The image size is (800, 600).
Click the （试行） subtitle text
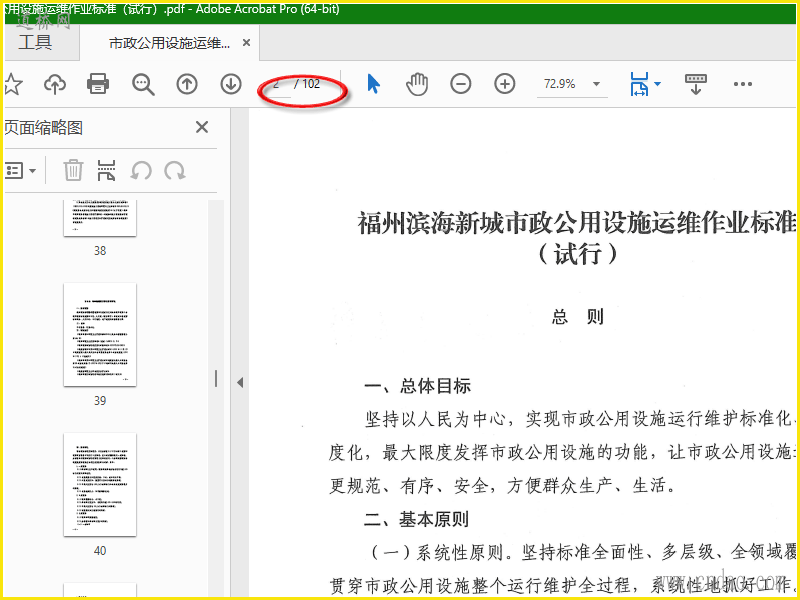(x=578, y=253)
